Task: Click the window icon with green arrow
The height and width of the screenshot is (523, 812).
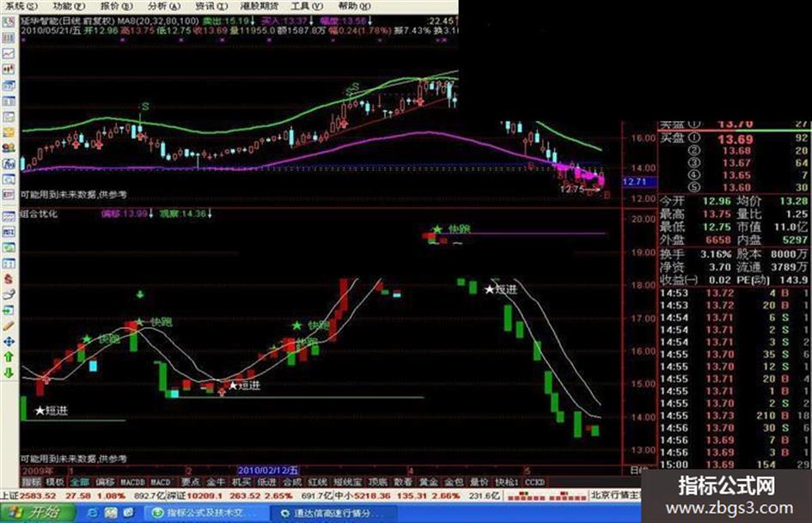Action: click(x=9, y=310)
